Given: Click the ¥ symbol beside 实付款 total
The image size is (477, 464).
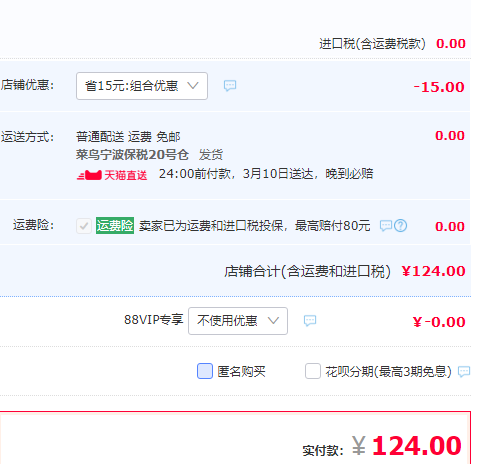Looking at the screenshot, I should coord(359,446).
